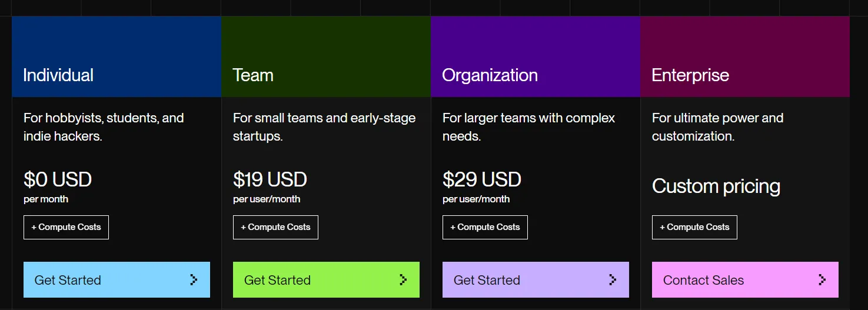Screen dimensions: 868x310
Task: Click '+ Compute Costs' under the Enterprise plan
Action: point(694,227)
